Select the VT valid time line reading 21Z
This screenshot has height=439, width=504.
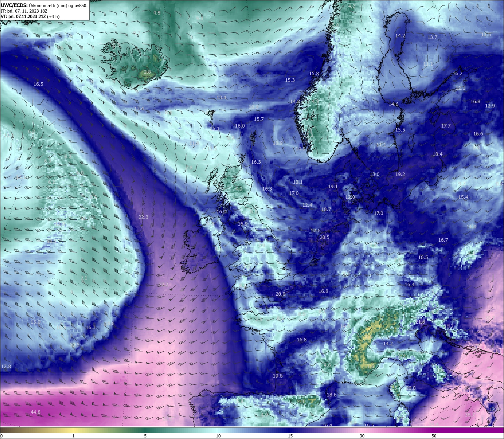(x=30, y=17)
